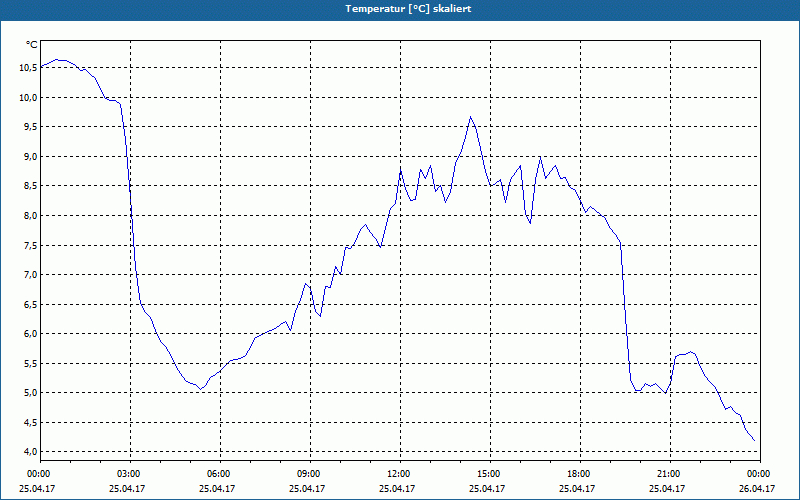Click the 9,5 temperature axis label
This screenshot has height=500, width=800.
click(31, 127)
